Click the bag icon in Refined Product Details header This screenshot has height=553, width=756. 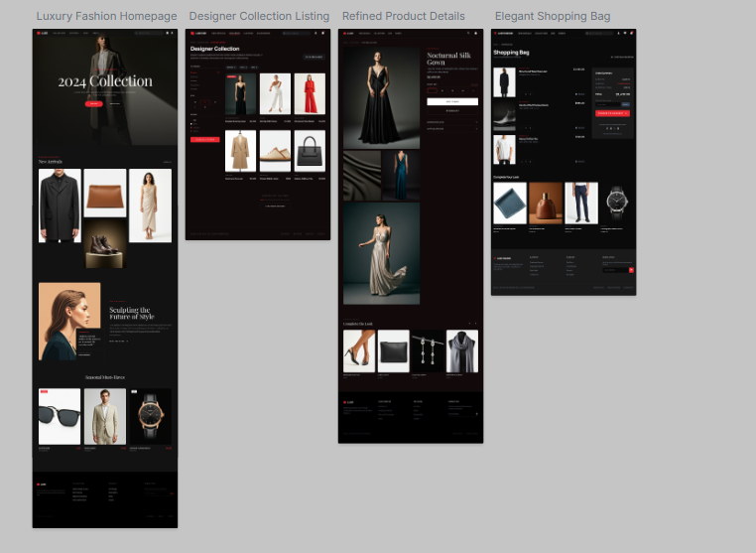pyautogui.click(x=475, y=33)
